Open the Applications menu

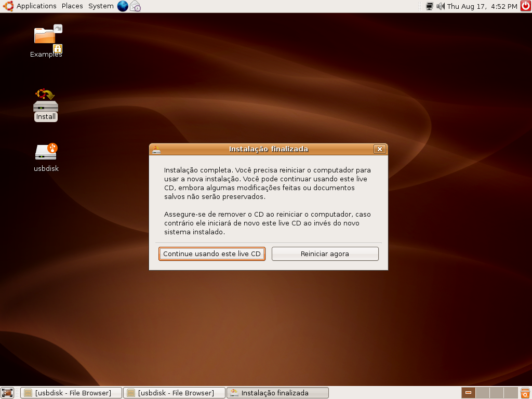click(36, 6)
